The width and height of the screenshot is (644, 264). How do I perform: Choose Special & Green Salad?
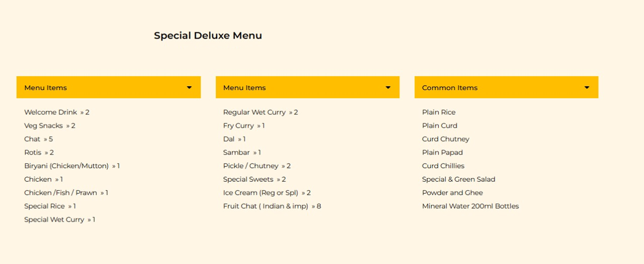point(458,179)
